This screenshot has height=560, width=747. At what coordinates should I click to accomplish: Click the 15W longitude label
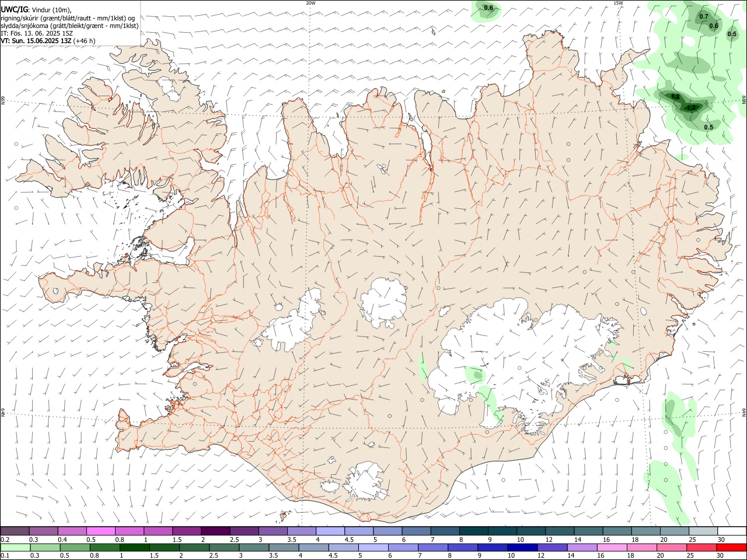(x=618, y=3)
